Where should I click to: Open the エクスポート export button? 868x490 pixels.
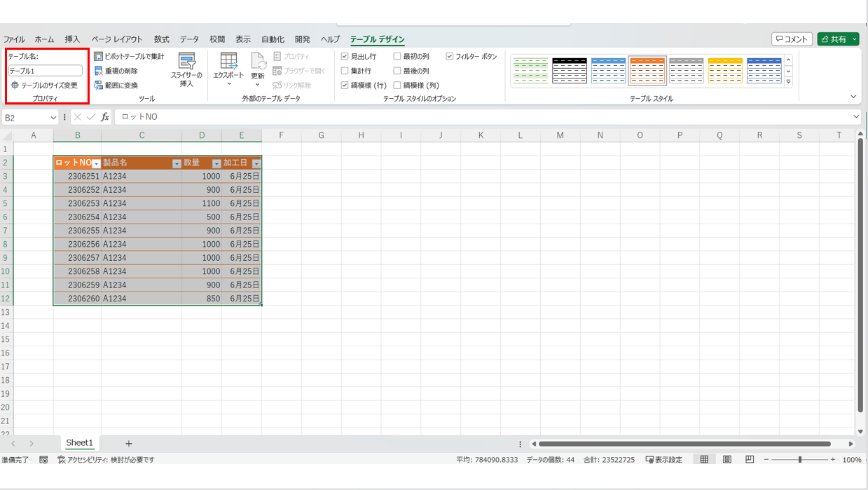pyautogui.click(x=228, y=69)
